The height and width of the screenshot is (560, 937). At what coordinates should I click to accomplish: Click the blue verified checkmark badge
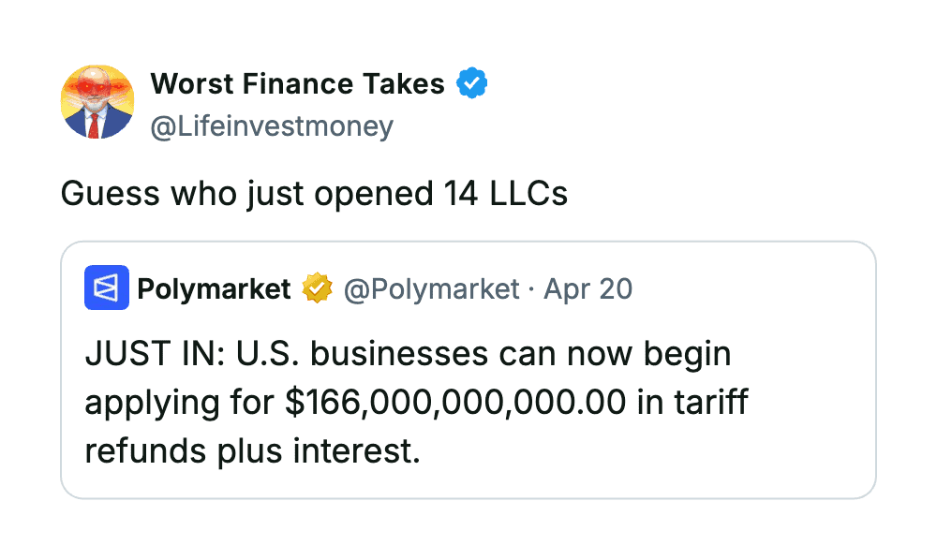point(471,84)
